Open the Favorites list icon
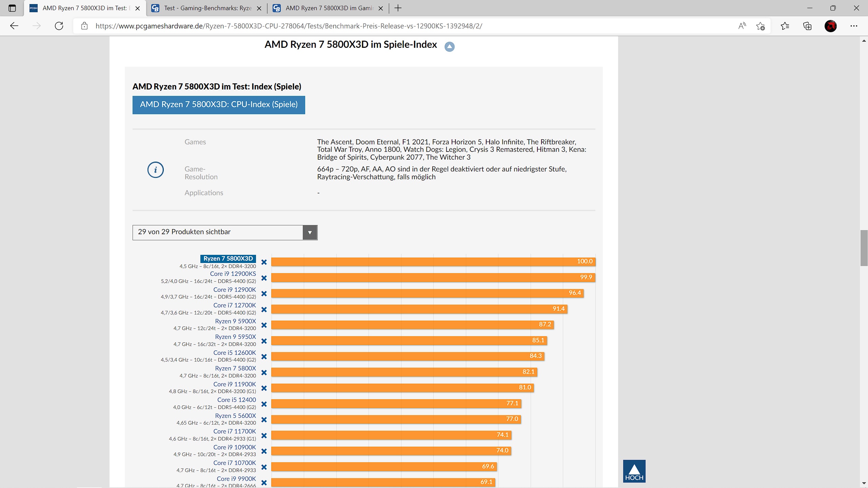 point(785,26)
